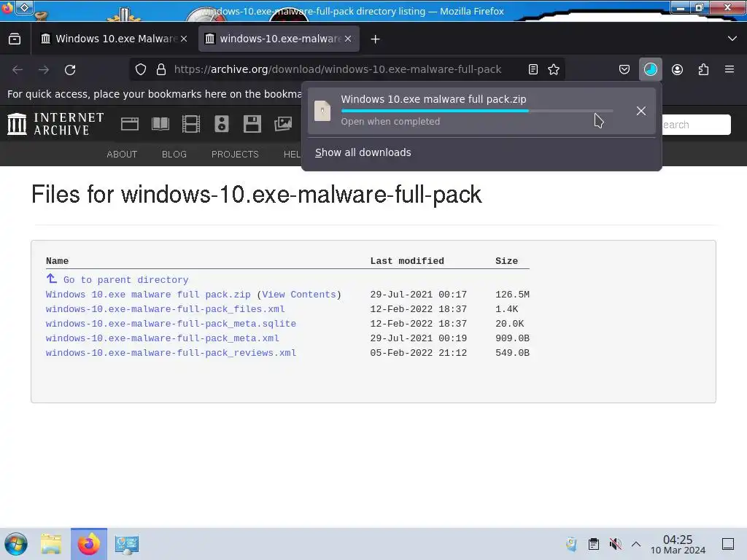
Task: Expand the list all tabs chevron
Action: (732, 39)
